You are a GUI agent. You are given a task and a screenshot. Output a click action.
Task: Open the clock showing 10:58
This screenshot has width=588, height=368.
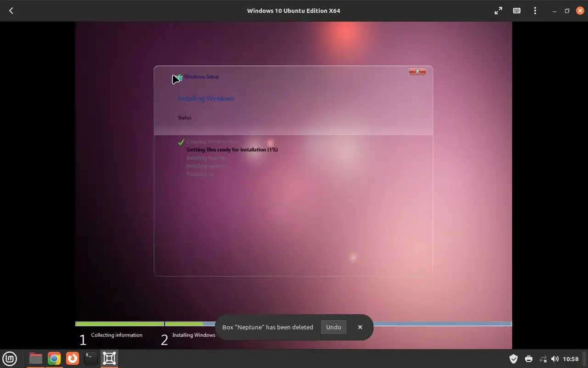(x=571, y=359)
